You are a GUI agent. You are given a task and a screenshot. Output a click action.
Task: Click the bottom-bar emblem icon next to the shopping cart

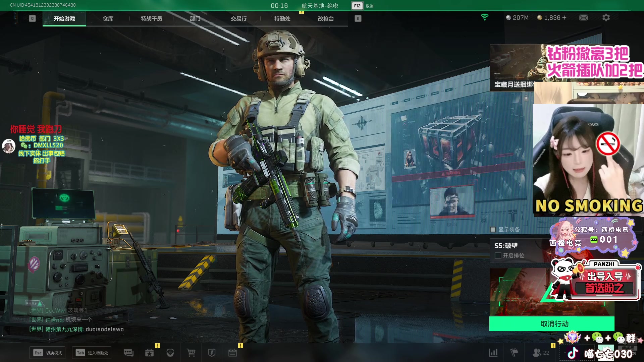pos(170,353)
